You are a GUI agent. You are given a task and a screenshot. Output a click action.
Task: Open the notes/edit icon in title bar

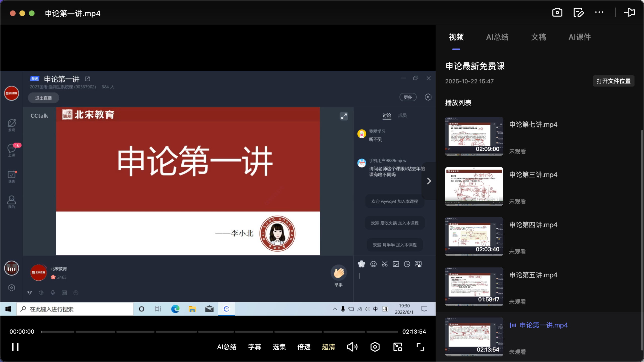click(x=578, y=12)
